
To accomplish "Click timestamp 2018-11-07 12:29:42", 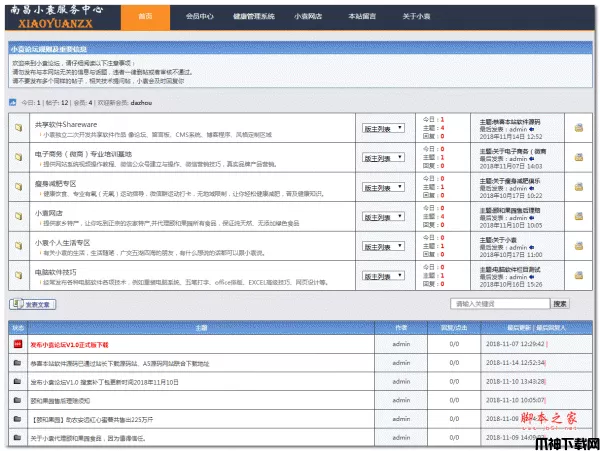I will [515, 344].
